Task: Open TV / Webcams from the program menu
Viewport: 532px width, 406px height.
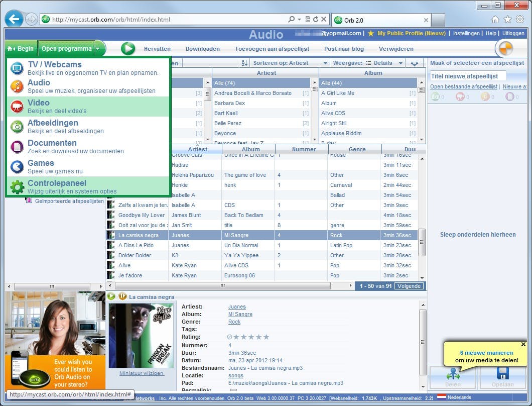Action: pos(88,68)
